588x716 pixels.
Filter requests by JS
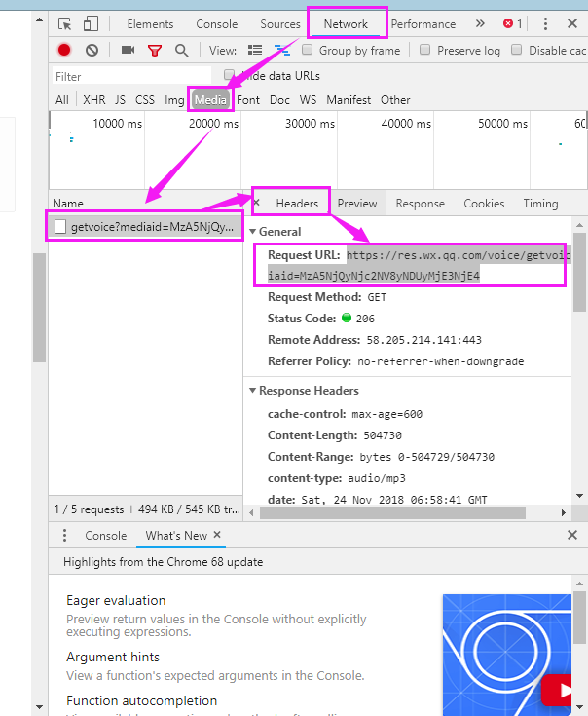pos(120,100)
